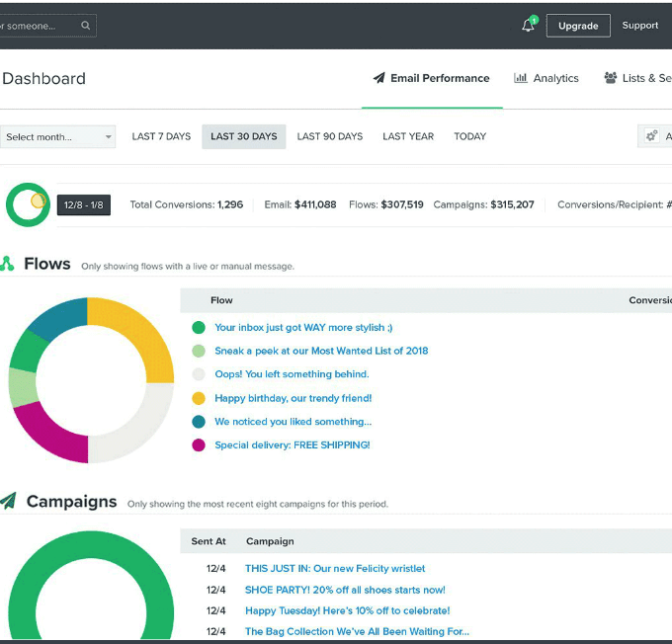Click the Analytics bar chart icon

(521, 78)
